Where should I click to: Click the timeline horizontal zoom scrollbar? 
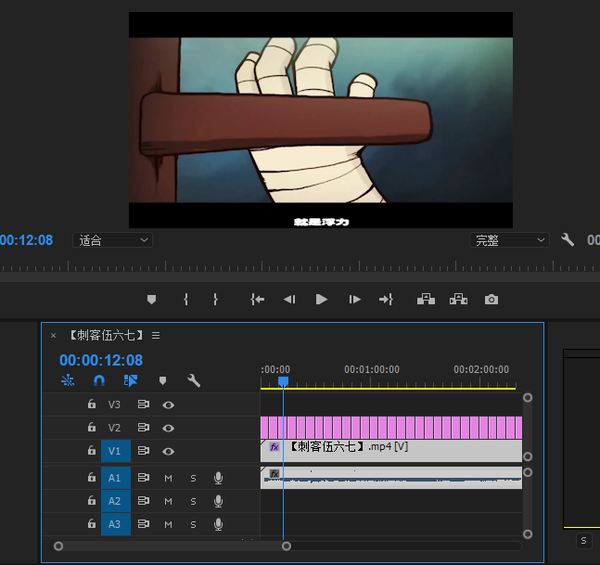pos(172,546)
